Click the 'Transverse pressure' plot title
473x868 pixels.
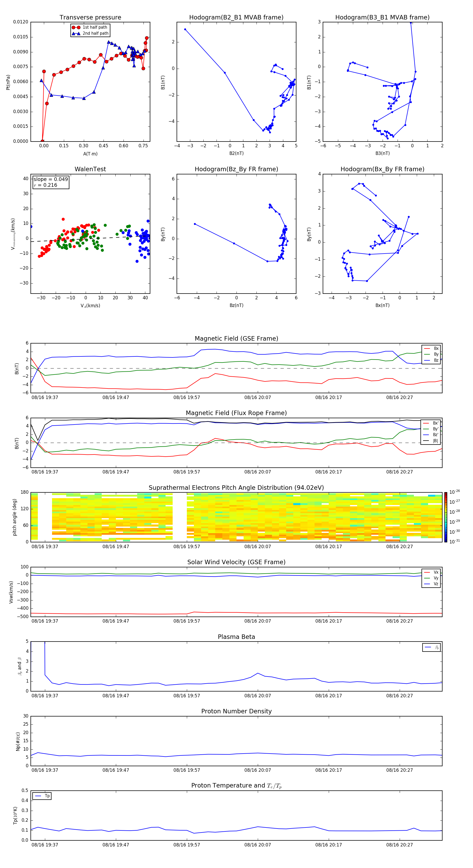[90, 18]
